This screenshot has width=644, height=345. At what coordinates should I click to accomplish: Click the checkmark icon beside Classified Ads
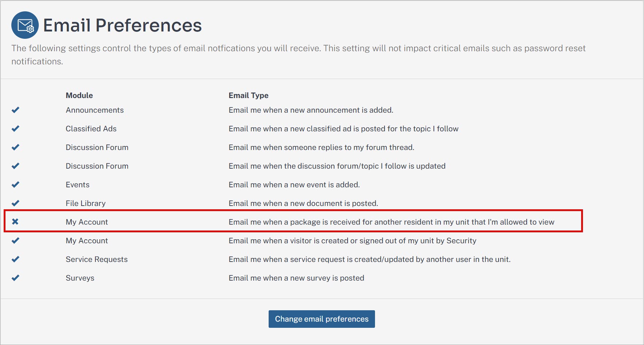point(15,128)
